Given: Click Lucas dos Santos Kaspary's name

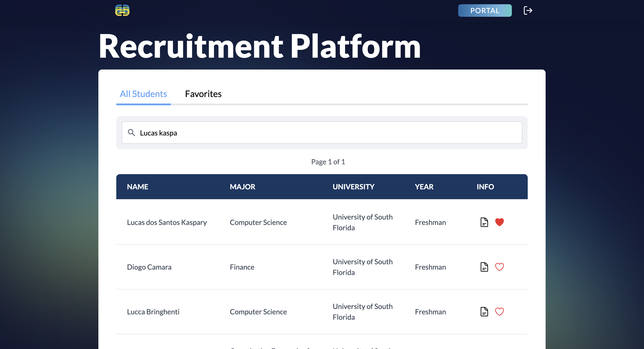Looking at the screenshot, I should [x=167, y=222].
